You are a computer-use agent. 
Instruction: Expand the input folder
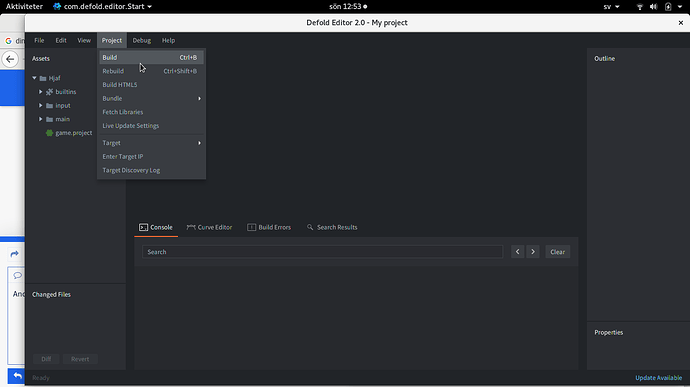(40, 105)
